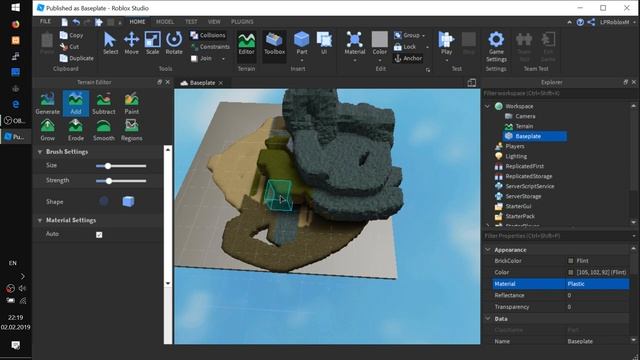Open Firefox from the taskbar
Viewport: 640px width, 360px height.
pyautogui.click(x=16, y=24)
